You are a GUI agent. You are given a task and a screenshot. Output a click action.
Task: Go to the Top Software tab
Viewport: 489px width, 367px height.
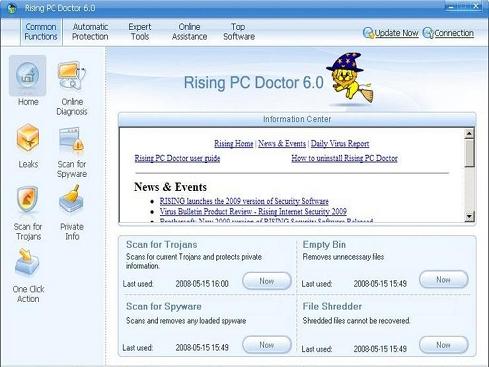coord(239,32)
